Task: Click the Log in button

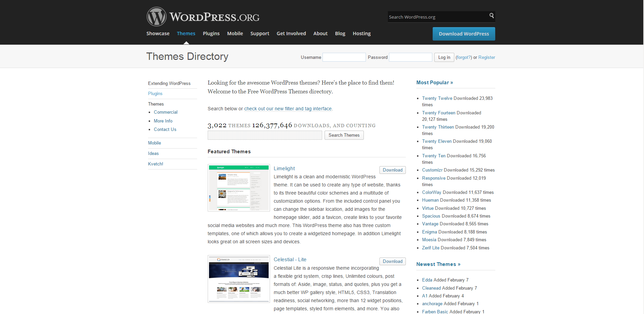Action: pyautogui.click(x=444, y=57)
